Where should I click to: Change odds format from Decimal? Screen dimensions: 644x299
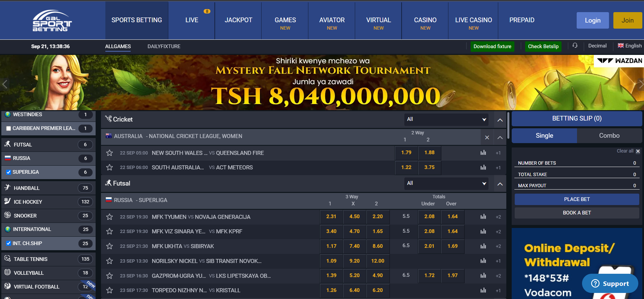click(x=597, y=46)
